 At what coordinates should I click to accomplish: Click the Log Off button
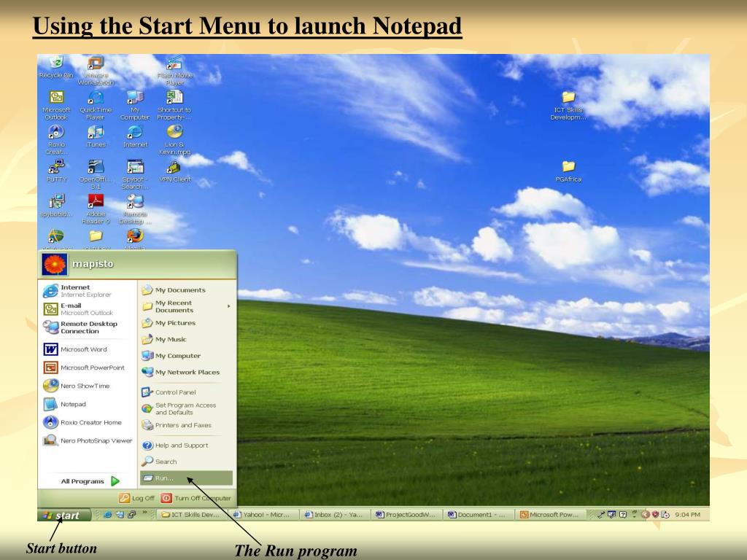[137, 498]
